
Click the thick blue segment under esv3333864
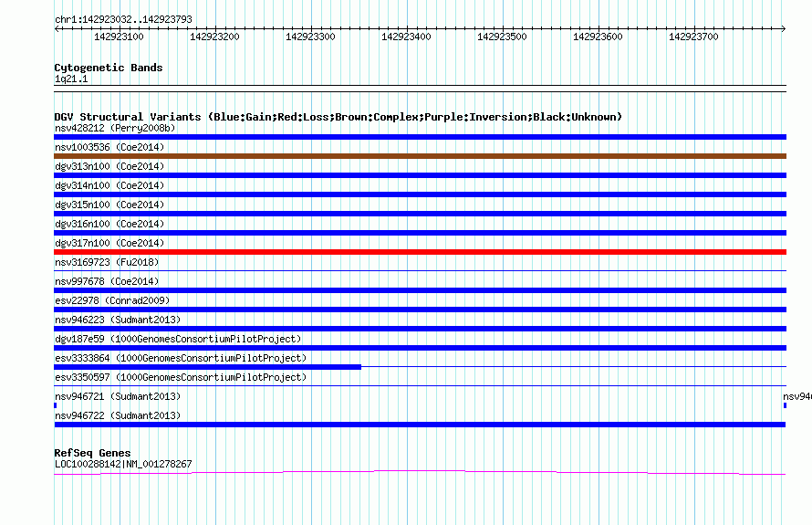[208, 367]
